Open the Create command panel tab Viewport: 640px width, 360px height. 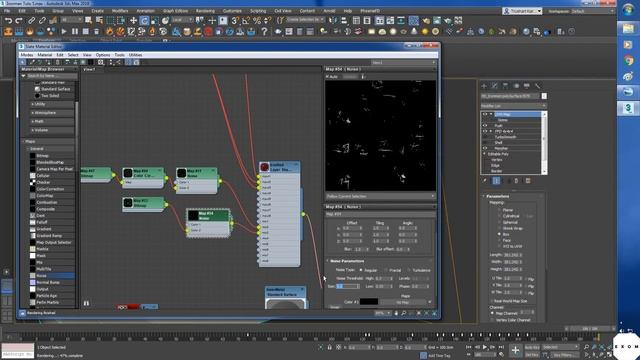(484, 86)
